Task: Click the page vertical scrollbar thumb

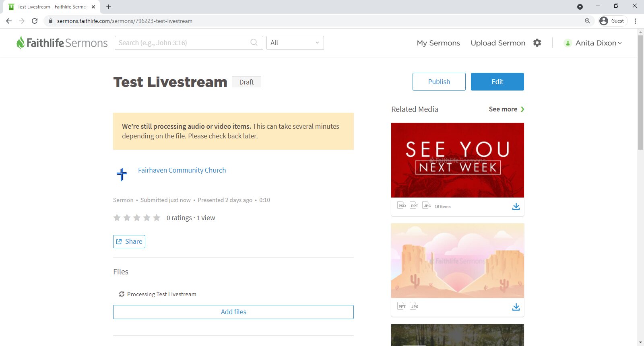Action: pos(640,93)
